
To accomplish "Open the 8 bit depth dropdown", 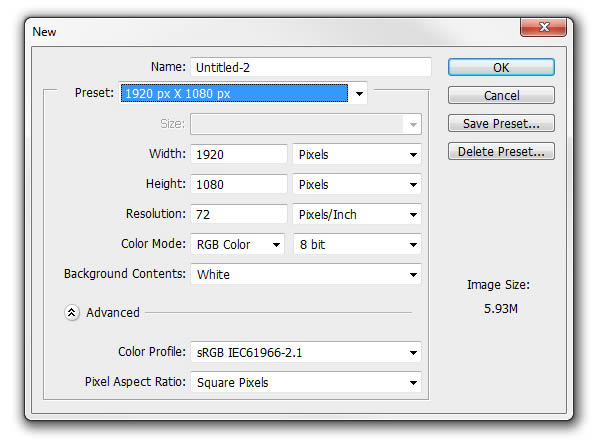I will tap(357, 244).
